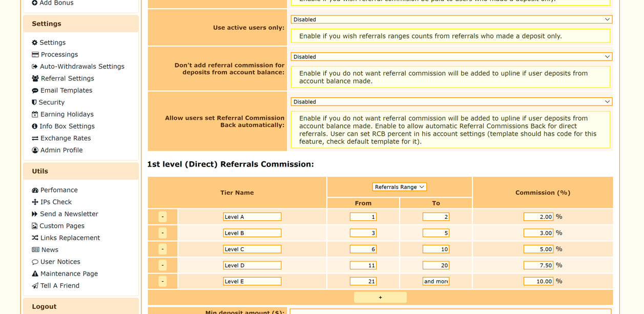The width and height of the screenshot is (644, 314).
Task: Click the 'Use active users only:' label
Action: (248, 28)
